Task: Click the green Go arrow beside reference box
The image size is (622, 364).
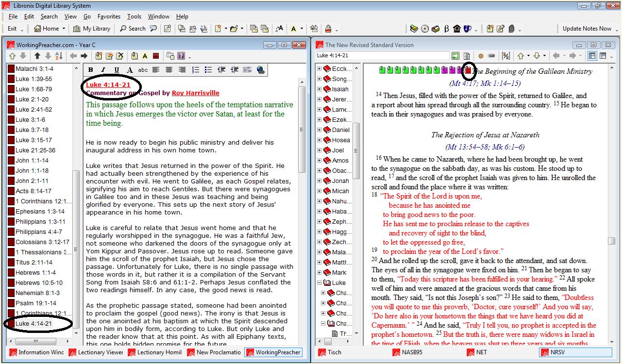Action: point(455,56)
